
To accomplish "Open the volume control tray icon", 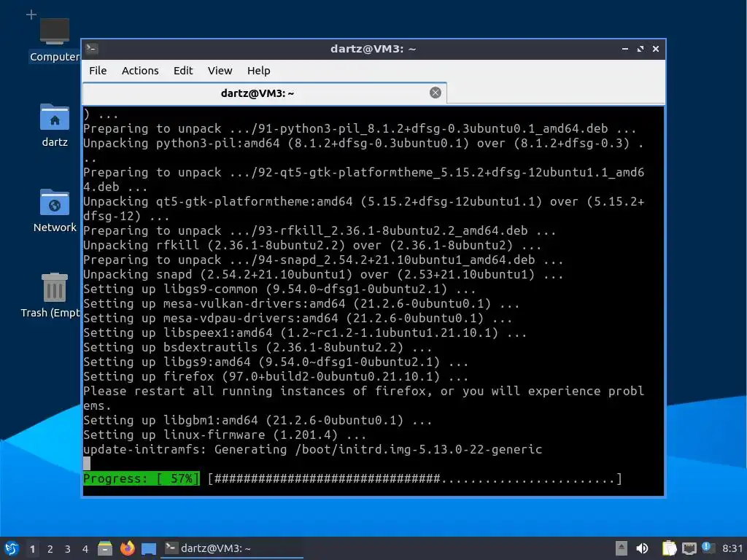I will click(642, 548).
